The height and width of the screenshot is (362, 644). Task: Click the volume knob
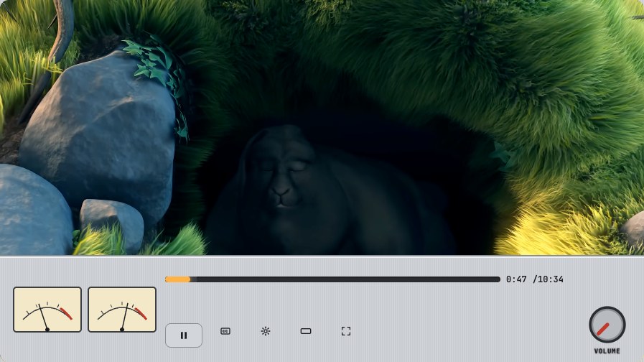tap(607, 325)
